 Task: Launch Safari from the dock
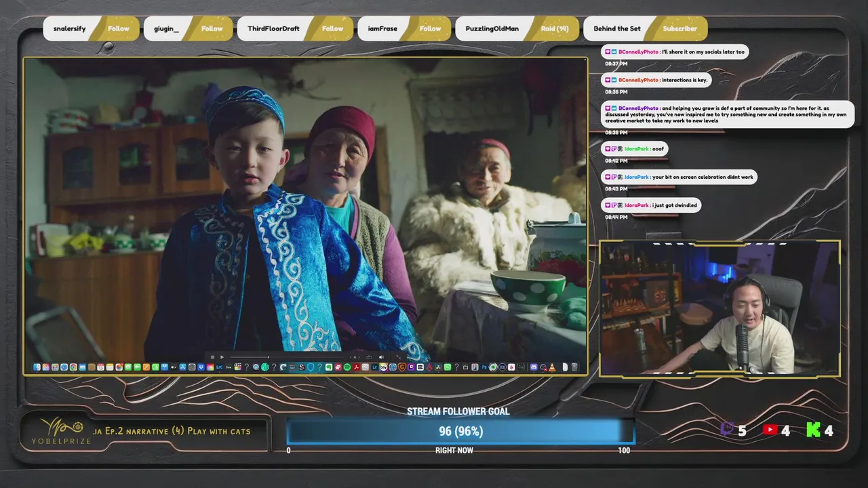(64, 367)
